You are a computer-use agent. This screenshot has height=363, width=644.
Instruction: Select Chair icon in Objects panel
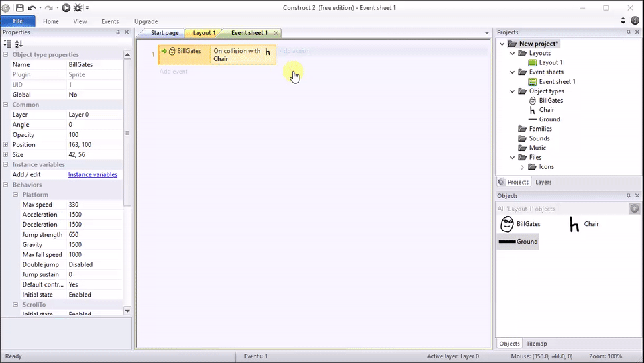pyautogui.click(x=574, y=224)
